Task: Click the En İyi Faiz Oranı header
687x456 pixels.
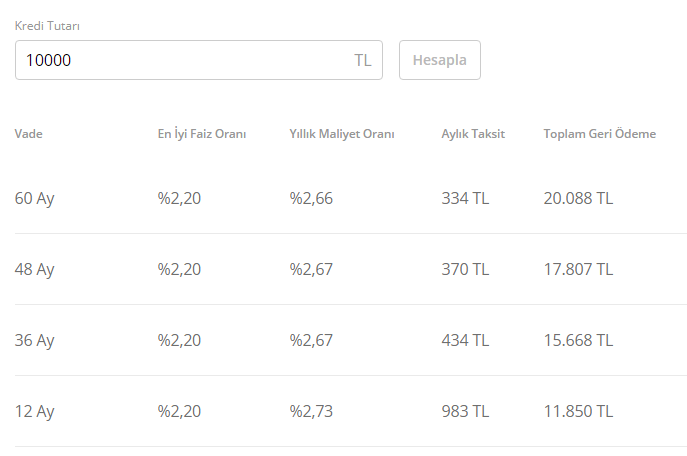Action: pos(202,134)
